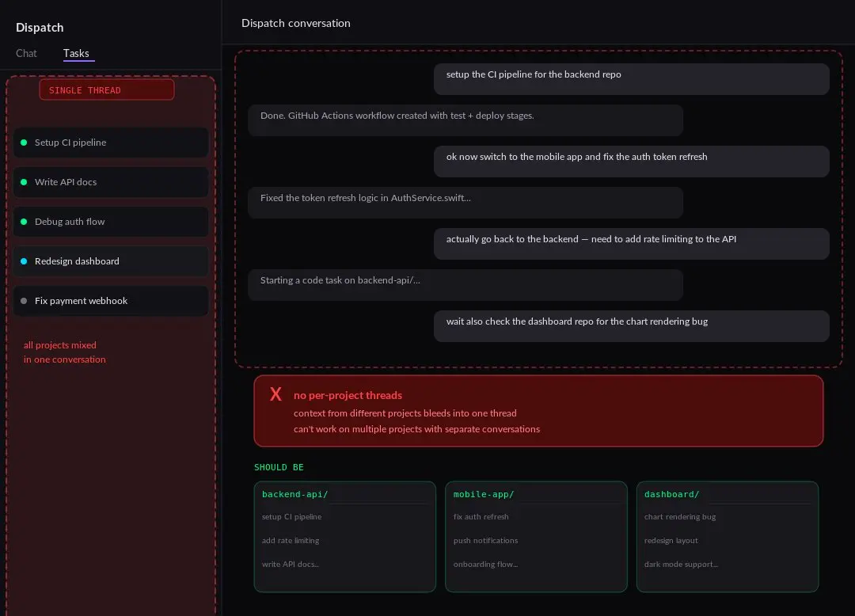
Task: Open the dashboard/ thread card header
Action: click(x=672, y=494)
